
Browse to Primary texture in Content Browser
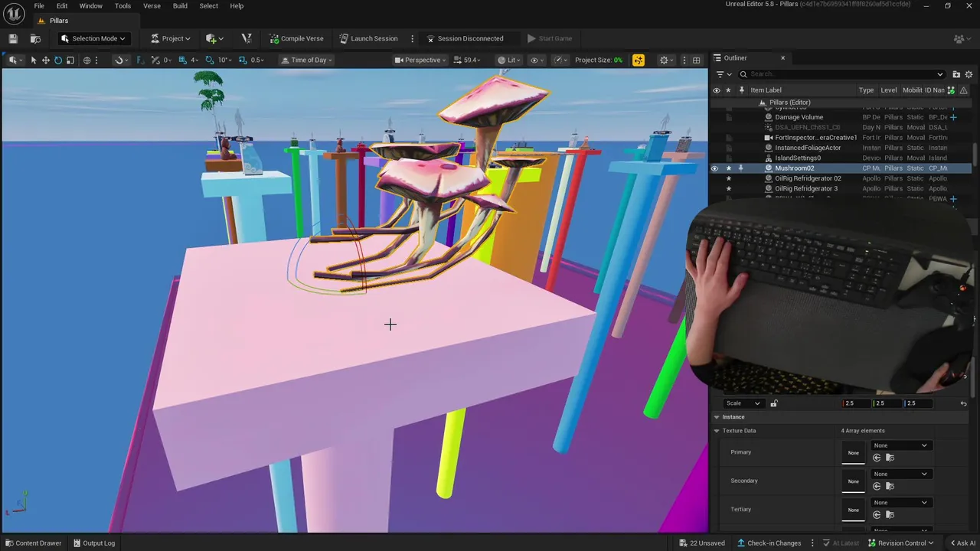(x=890, y=458)
